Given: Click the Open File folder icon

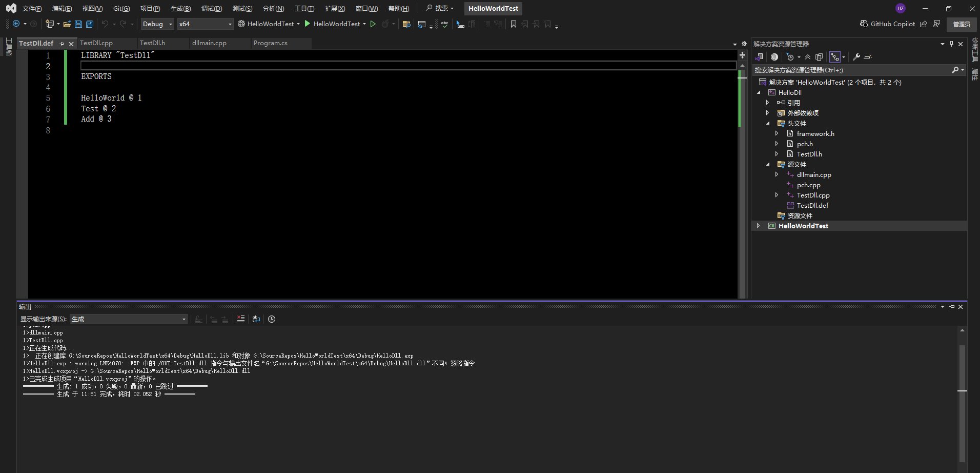Looking at the screenshot, I should pos(67,24).
